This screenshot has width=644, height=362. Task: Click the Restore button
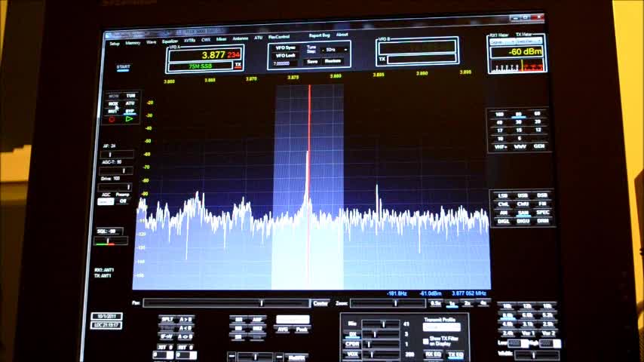[333, 61]
